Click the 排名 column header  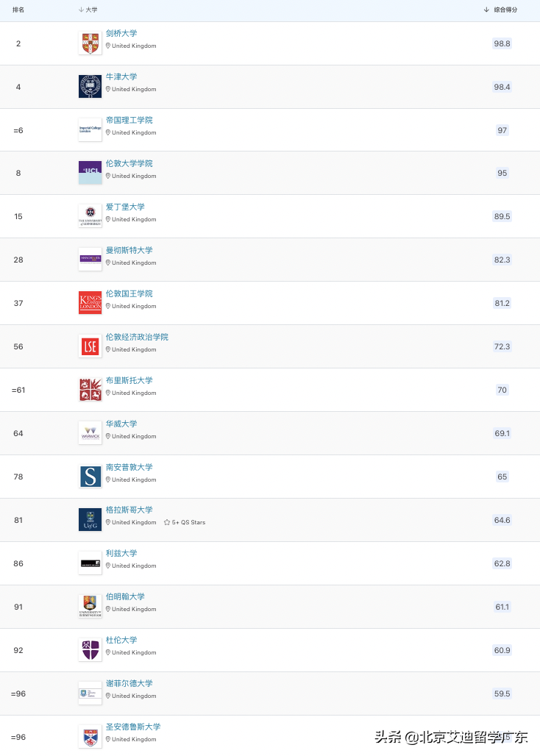[x=18, y=10]
